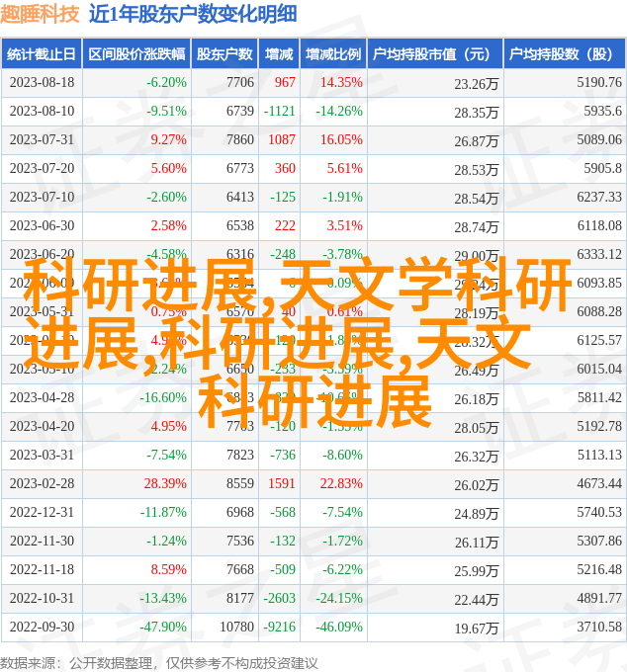Click the date cell 2023-02-28
This screenshot has height=672, width=627.
point(42,484)
